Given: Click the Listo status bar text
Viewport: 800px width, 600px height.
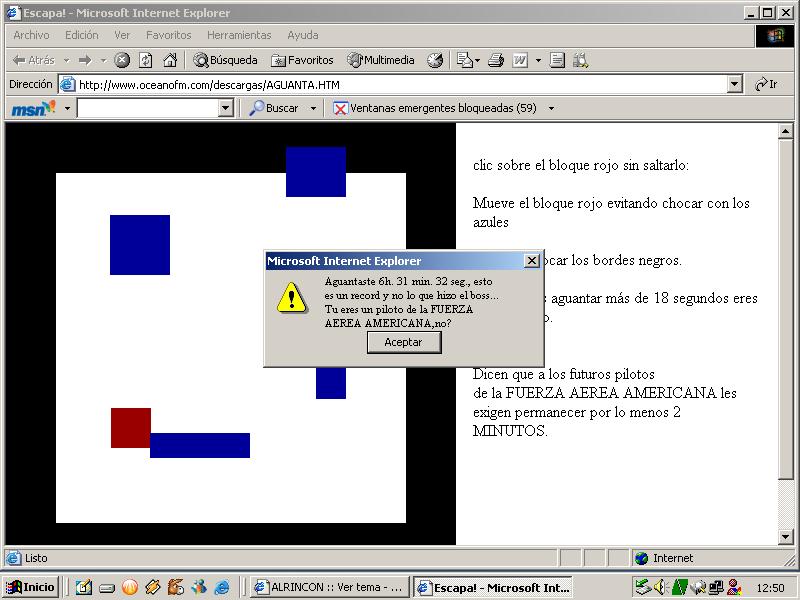Looking at the screenshot, I should click(x=36, y=558).
